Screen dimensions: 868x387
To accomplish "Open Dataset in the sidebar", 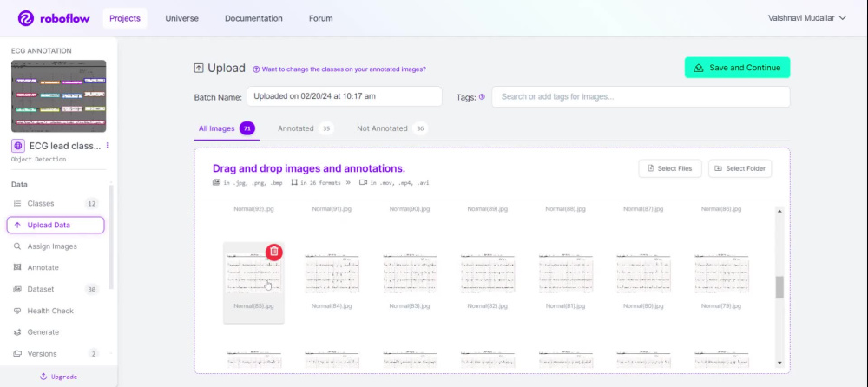I will click(x=56, y=289).
